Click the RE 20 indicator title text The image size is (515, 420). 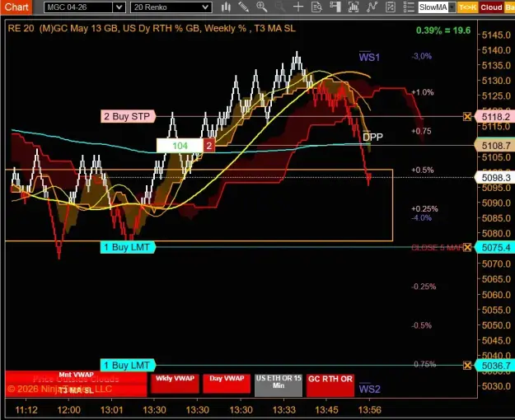pos(152,29)
